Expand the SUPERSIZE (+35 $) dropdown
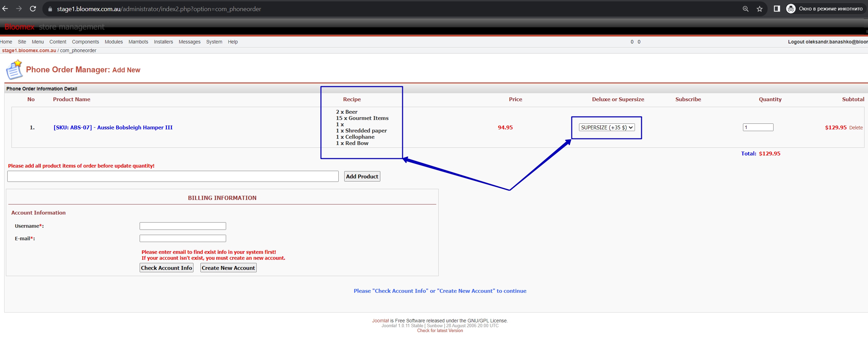Image resolution: width=868 pixels, height=338 pixels. coord(606,127)
